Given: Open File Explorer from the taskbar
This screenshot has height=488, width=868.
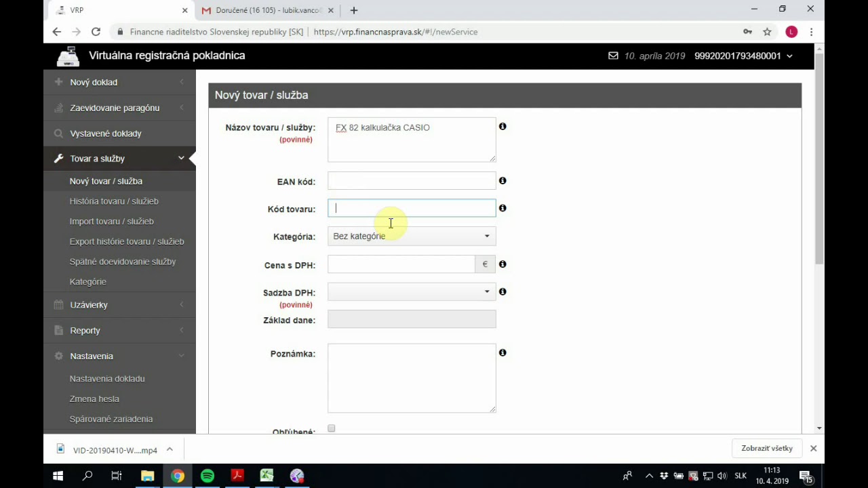Looking at the screenshot, I should tap(147, 476).
